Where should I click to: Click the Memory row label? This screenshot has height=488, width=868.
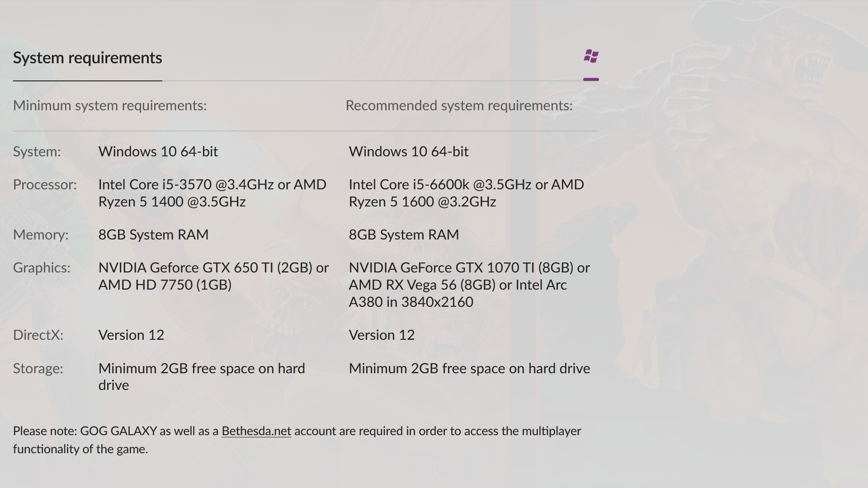[41, 235]
